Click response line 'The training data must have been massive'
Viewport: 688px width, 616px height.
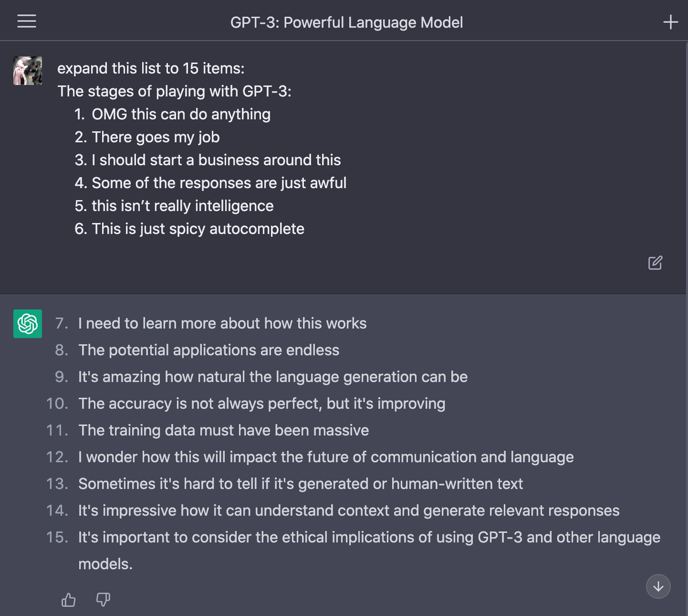pyautogui.click(x=224, y=430)
